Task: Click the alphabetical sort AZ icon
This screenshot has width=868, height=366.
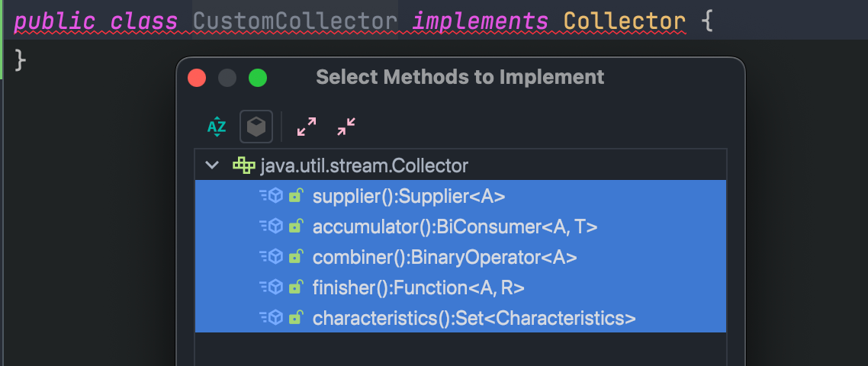Action: point(217,127)
